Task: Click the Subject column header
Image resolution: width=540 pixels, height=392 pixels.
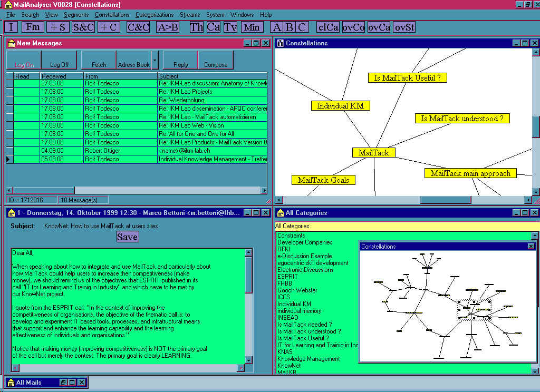Action: pyautogui.click(x=211, y=76)
